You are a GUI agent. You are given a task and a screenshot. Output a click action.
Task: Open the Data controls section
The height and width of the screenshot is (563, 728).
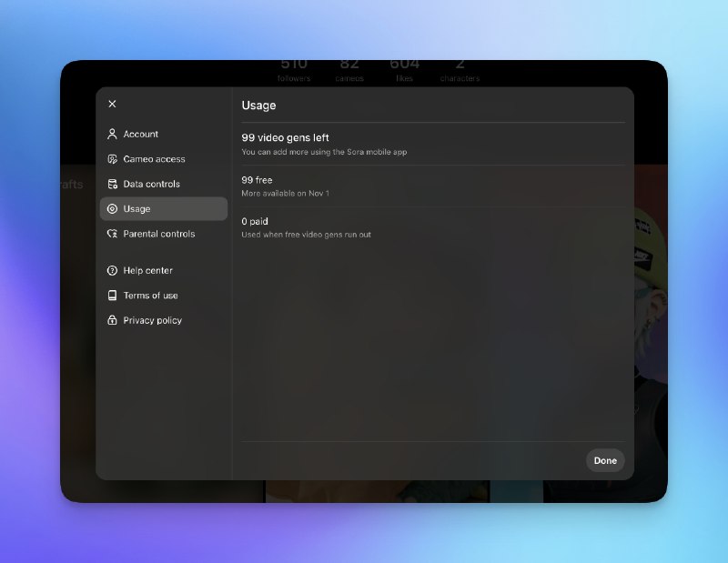[164, 185]
